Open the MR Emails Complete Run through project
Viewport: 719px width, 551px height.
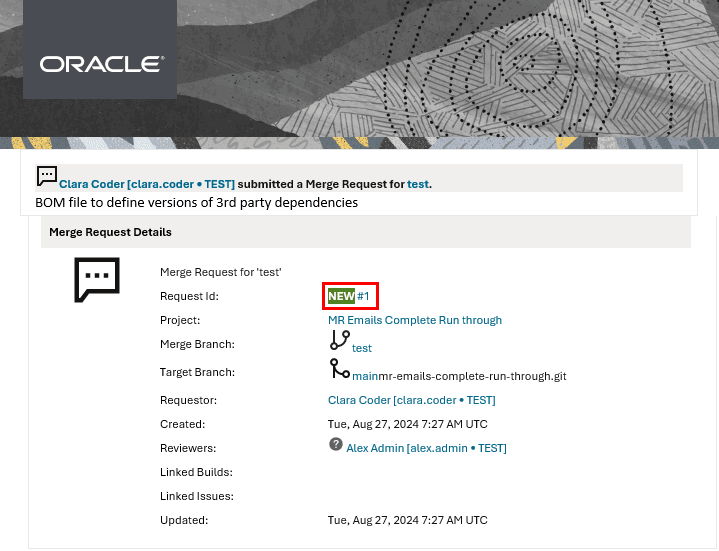pos(415,320)
